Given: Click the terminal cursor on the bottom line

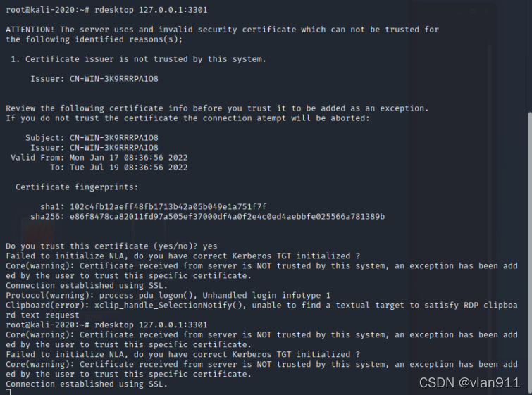Looking at the screenshot, I should 8,392.
